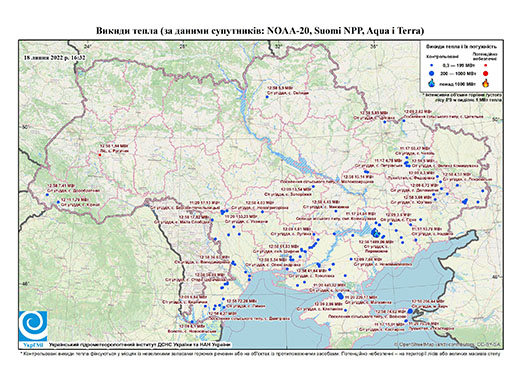Click the red fire marker in western Ukraine
Image resolution: width=520 pixels, height=368 pixels.
pos(100,155)
